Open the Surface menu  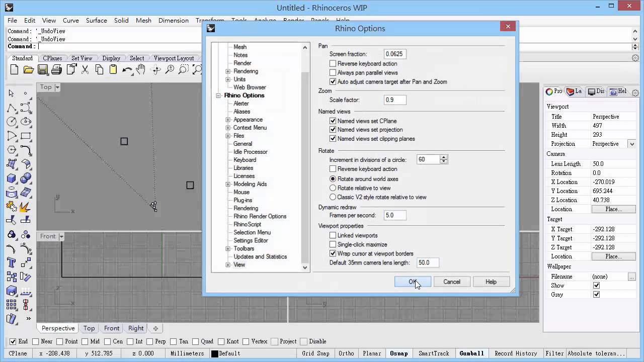96,21
